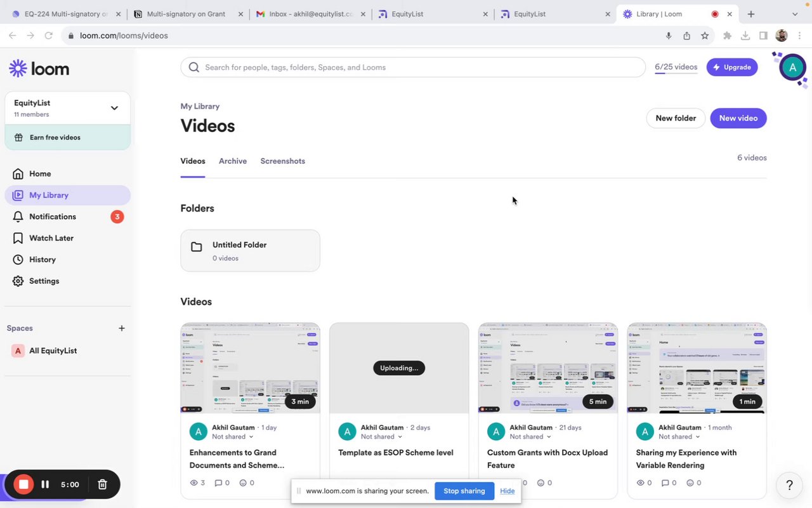Expand Not shared dropdown on Variable Rendering video
The height and width of the screenshot is (508, 812).
679,437
